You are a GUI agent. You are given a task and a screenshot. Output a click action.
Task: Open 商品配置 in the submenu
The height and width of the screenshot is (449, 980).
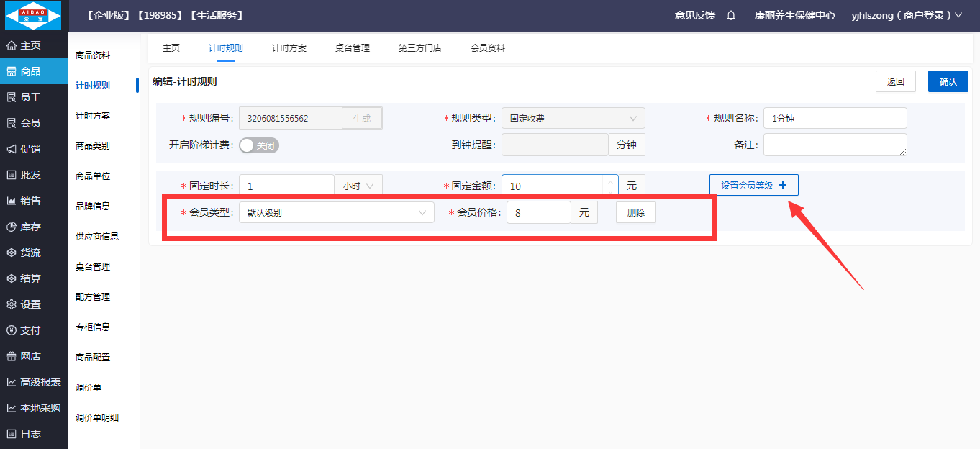pyautogui.click(x=93, y=357)
